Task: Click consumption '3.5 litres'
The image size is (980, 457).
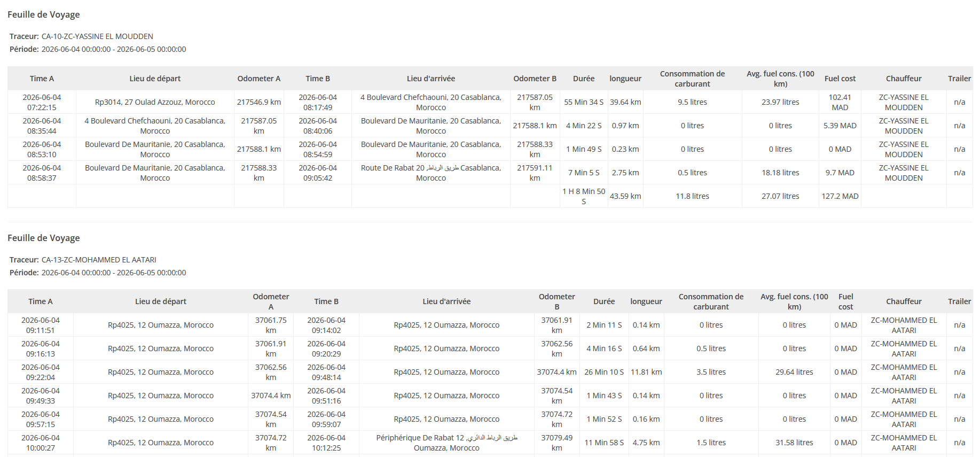Action: 711,372
